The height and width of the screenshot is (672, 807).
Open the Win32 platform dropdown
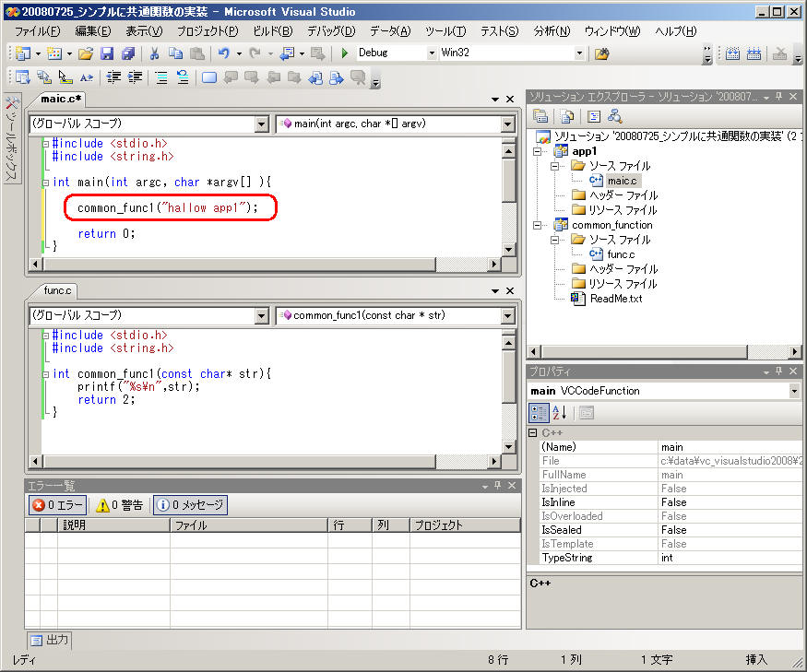click(x=579, y=53)
